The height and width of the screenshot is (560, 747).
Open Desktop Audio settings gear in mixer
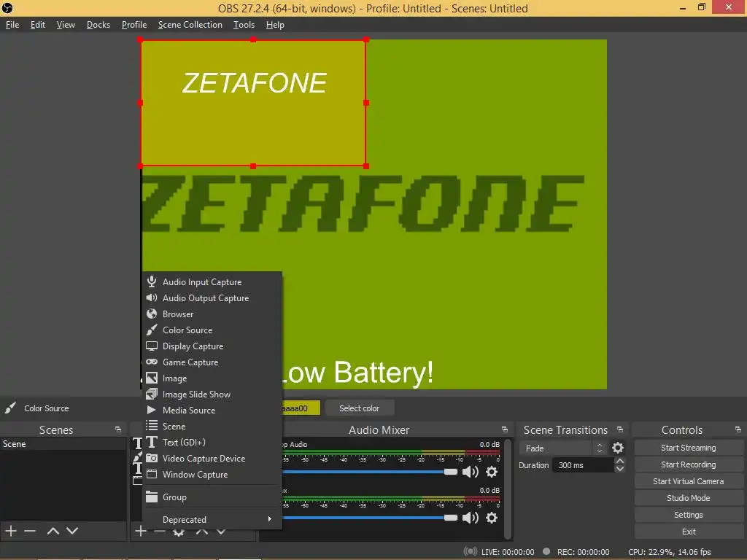[491, 472]
